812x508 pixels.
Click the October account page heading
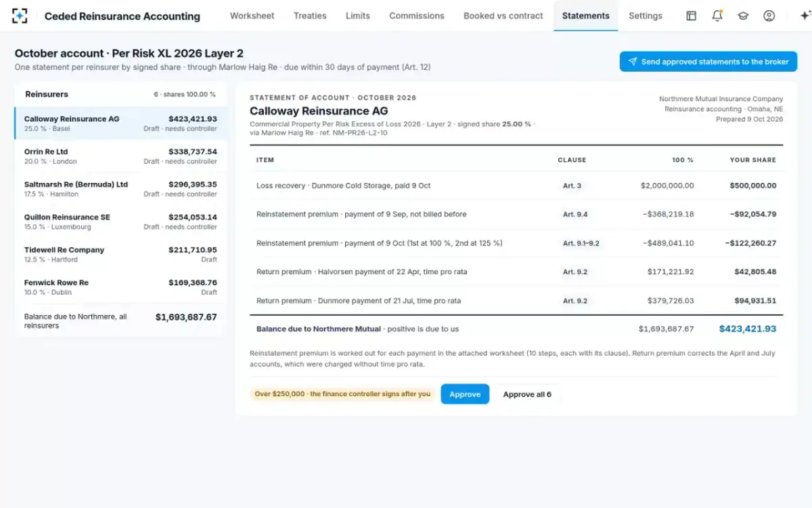pyautogui.click(x=129, y=54)
